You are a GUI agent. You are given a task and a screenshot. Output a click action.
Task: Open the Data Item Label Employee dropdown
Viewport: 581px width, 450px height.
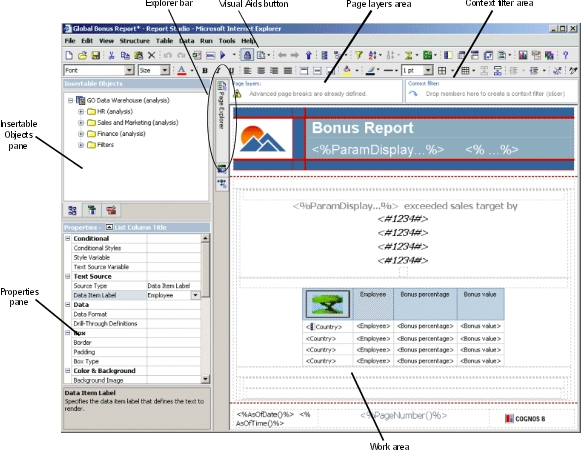click(195, 295)
